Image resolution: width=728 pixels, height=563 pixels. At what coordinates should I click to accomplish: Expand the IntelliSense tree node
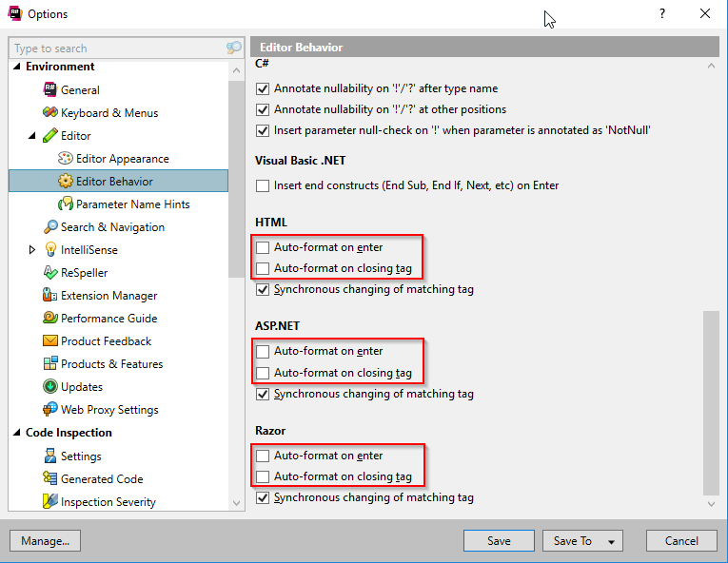coord(31,250)
